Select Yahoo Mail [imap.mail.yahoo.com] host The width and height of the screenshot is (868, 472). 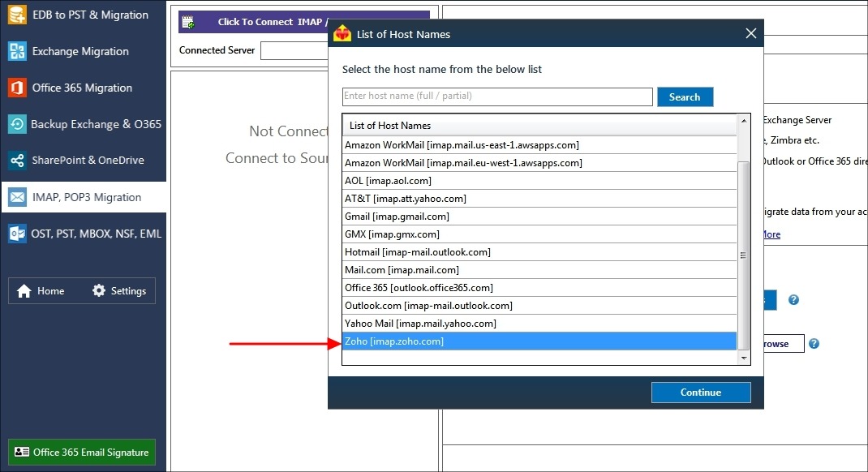539,323
